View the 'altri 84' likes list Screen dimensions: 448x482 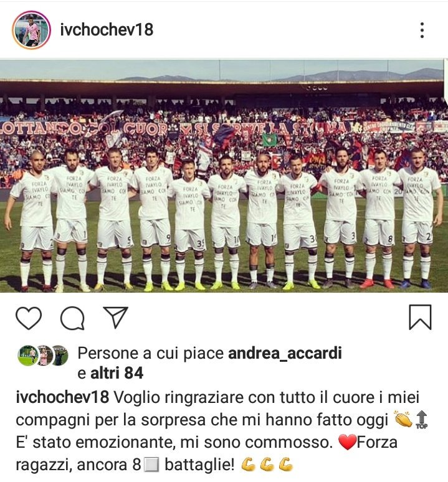(x=117, y=373)
